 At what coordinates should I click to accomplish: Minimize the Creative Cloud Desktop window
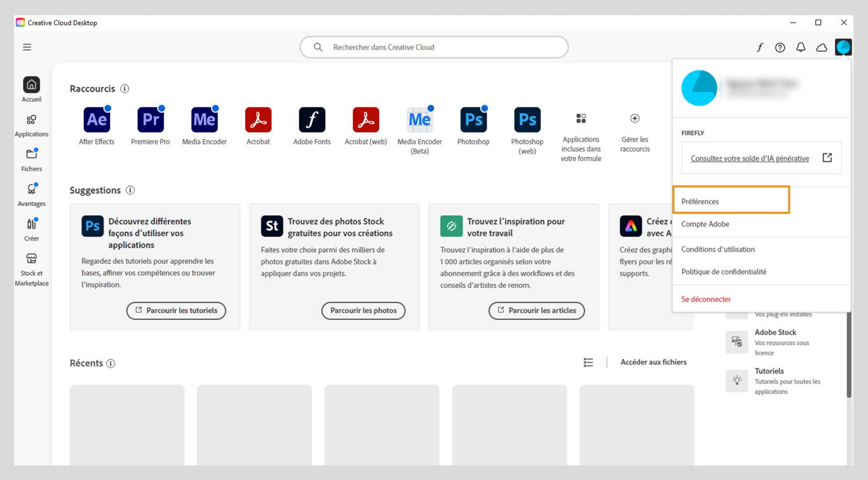click(793, 23)
